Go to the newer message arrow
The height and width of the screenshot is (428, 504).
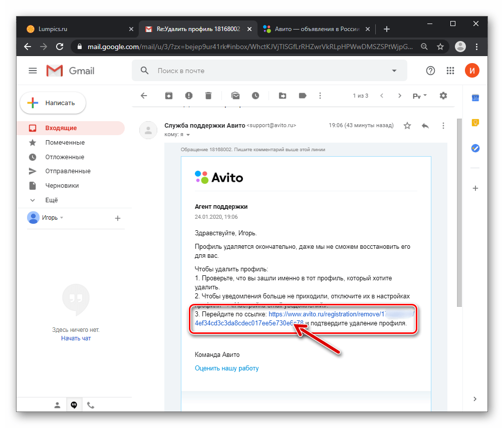coord(382,96)
